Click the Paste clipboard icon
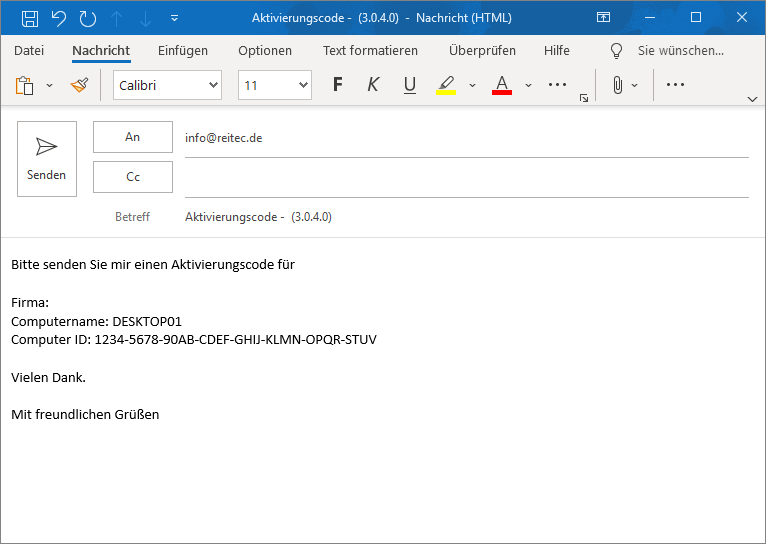 tap(25, 86)
